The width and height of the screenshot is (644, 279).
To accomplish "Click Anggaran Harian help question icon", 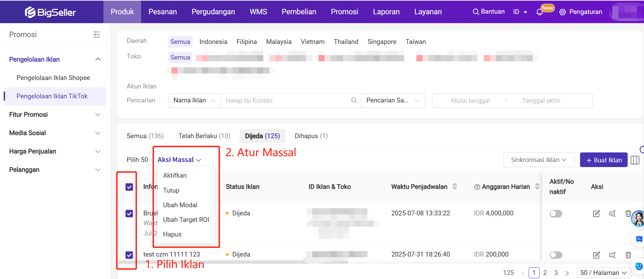I will pos(477,187).
